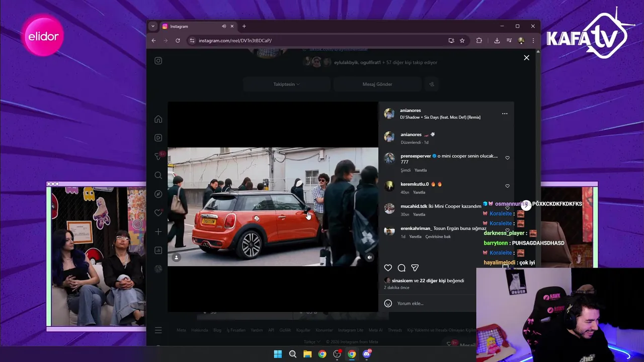Open the three-dot post options menu
This screenshot has width=644, height=362.
point(505,114)
